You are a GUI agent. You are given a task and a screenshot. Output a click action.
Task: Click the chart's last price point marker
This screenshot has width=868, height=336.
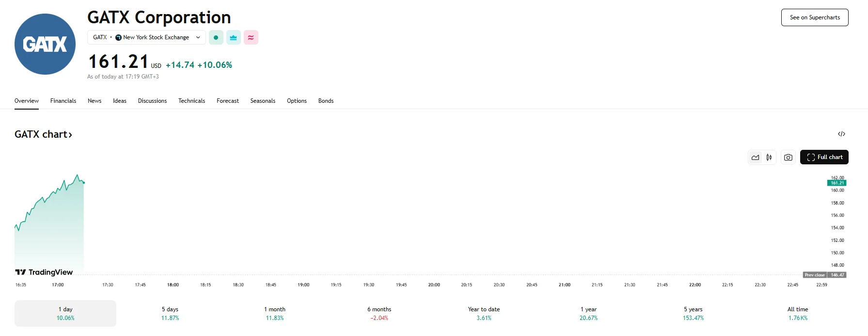(x=84, y=182)
